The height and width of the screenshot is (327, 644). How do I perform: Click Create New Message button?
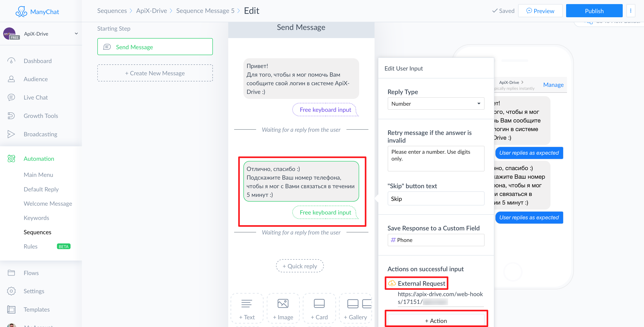[x=155, y=73]
